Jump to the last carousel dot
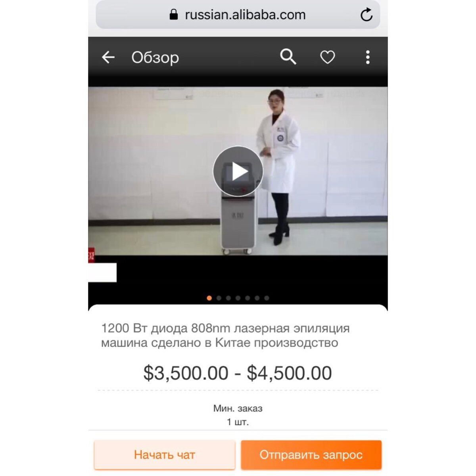The height and width of the screenshot is (476, 476). (267, 298)
